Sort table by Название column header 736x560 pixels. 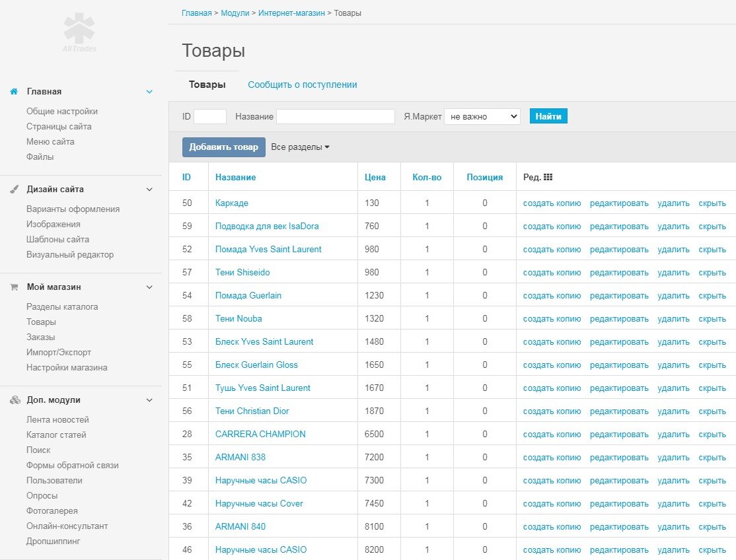[x=236, y=177]
